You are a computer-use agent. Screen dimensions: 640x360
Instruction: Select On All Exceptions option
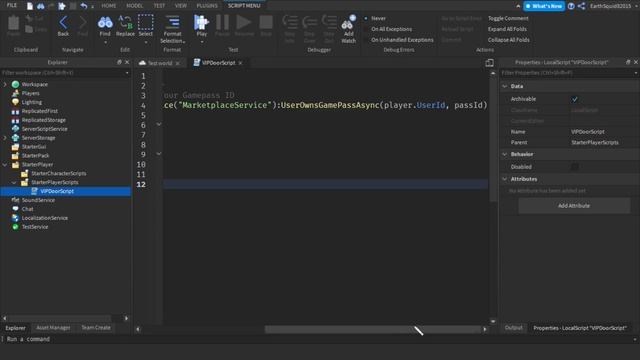point(391,29)
